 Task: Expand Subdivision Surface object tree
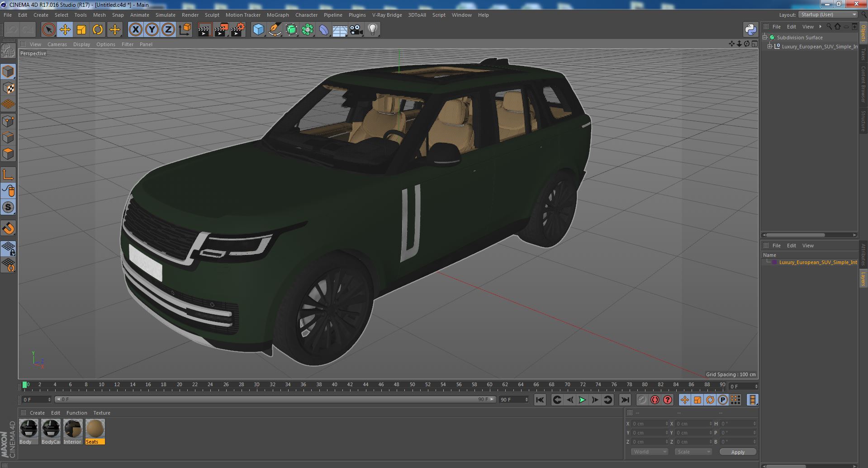pyautogui.click(x=764, y=38)
